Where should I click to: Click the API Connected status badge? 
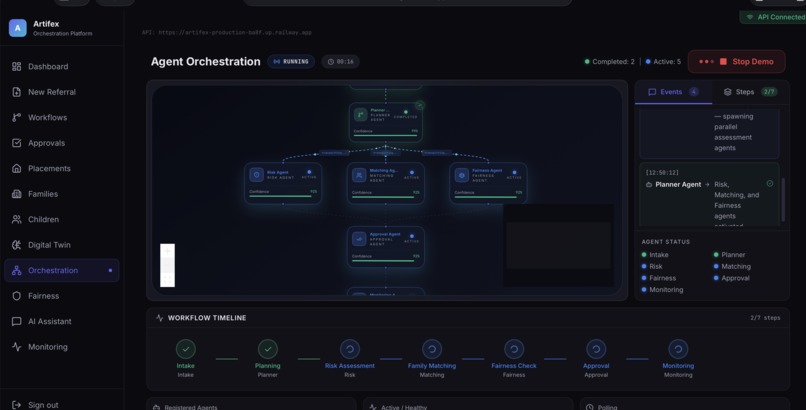[774, 17]
